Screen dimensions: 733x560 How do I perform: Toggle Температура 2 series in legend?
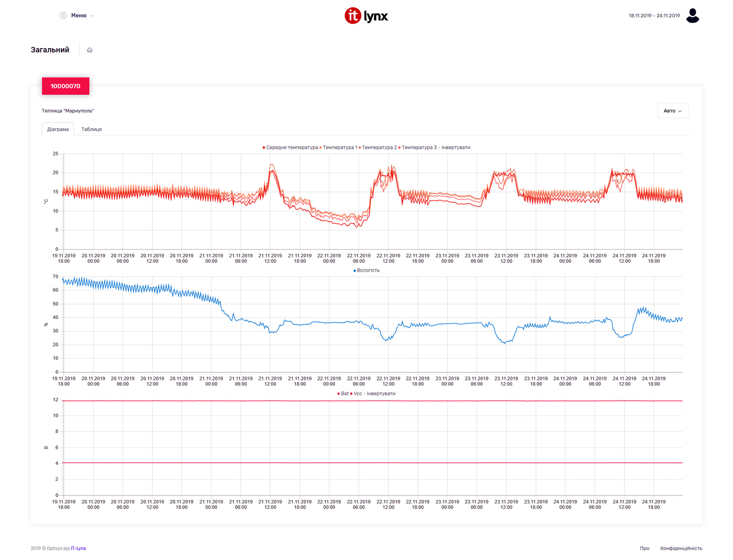pyautogui.click(x=379, y=148)
